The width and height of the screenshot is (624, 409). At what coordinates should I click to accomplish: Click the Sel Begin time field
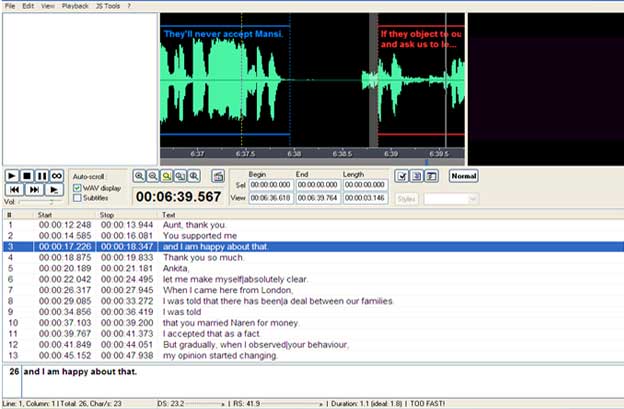tap(269, 185)
